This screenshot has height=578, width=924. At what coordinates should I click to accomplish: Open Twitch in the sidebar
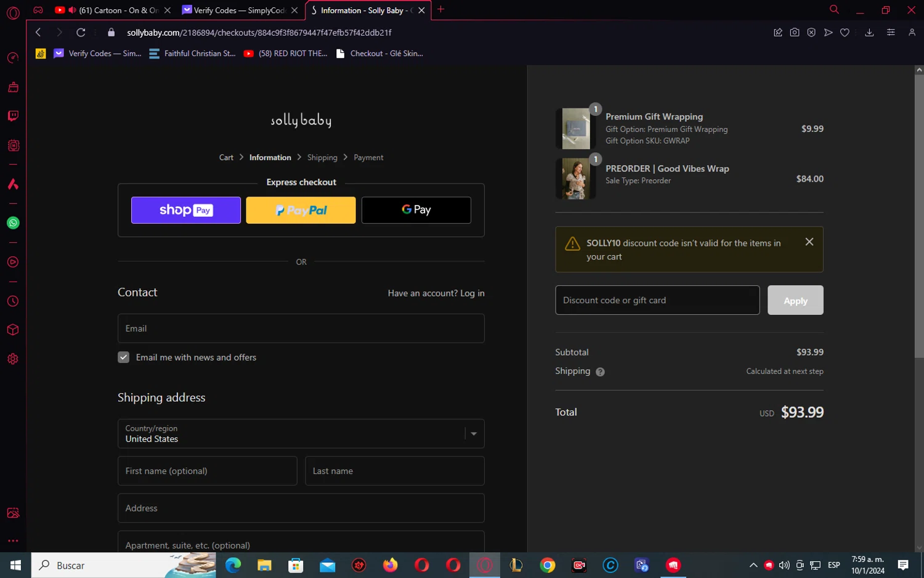13,116
